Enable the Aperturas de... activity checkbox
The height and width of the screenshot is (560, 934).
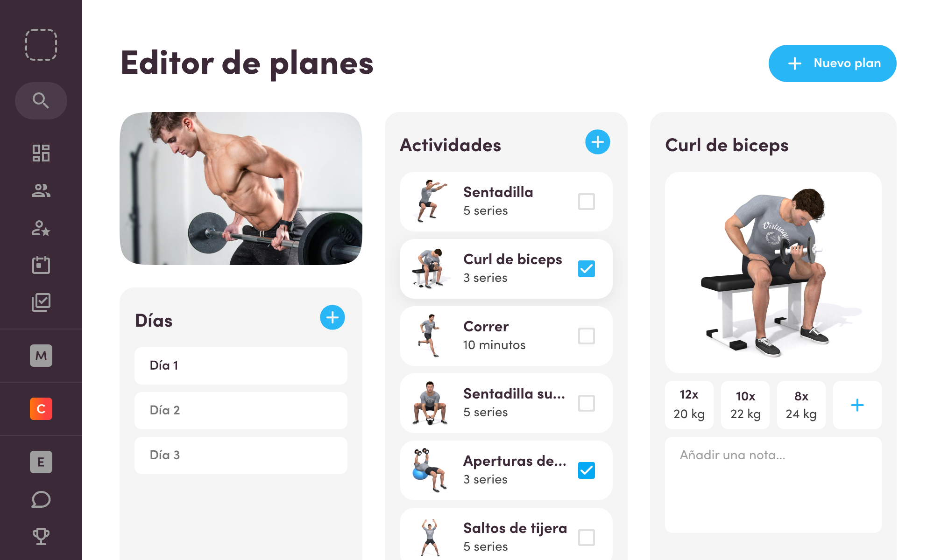(586, 470)
